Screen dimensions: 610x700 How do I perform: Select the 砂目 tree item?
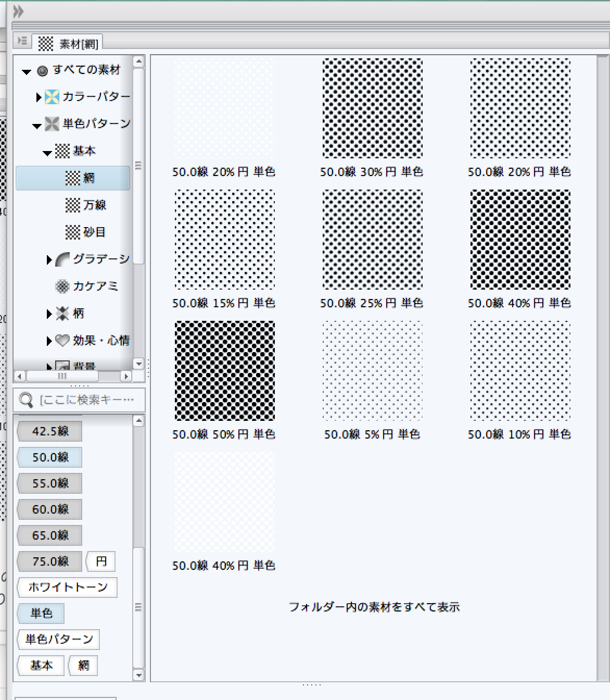pyautogui.click(x=86, y=232)
